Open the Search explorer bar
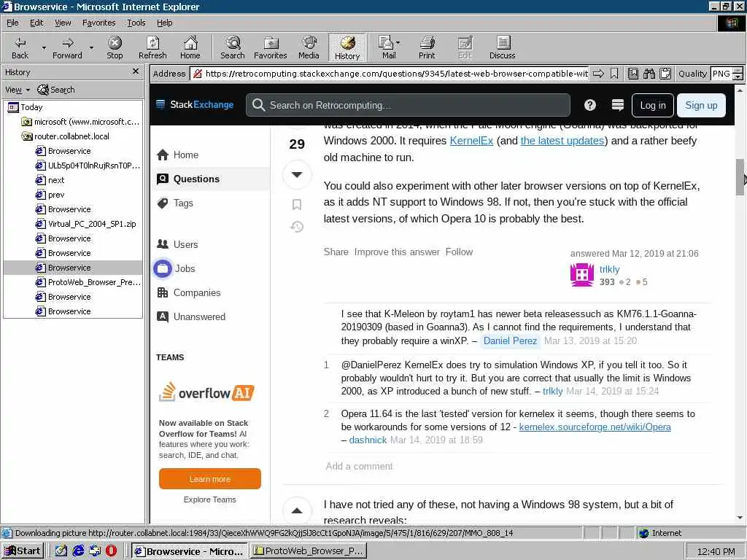 [233, 47]
